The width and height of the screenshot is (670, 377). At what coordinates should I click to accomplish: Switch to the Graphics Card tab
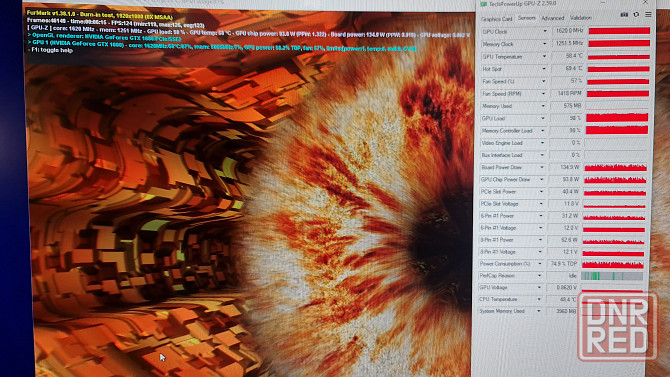point(496,19)
